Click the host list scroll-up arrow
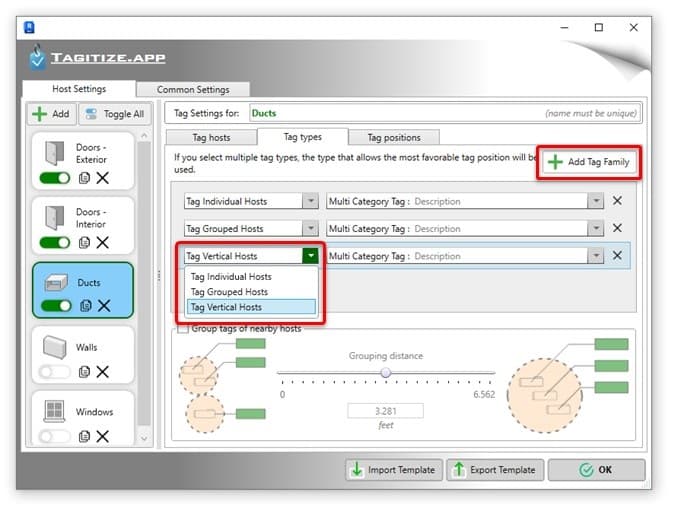Viewport: 674px width, 511px height. point(144,136)
